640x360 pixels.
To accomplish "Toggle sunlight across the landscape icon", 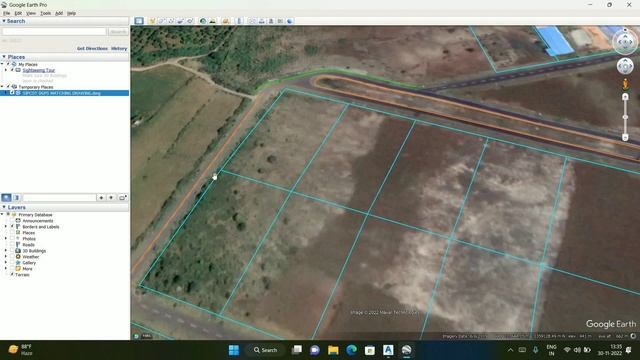I will pos(212,21).
